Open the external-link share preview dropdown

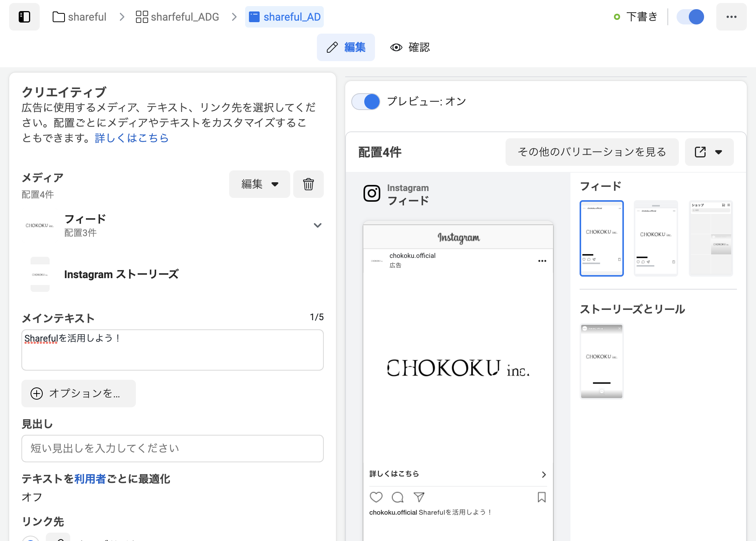[x=709, y=152]
